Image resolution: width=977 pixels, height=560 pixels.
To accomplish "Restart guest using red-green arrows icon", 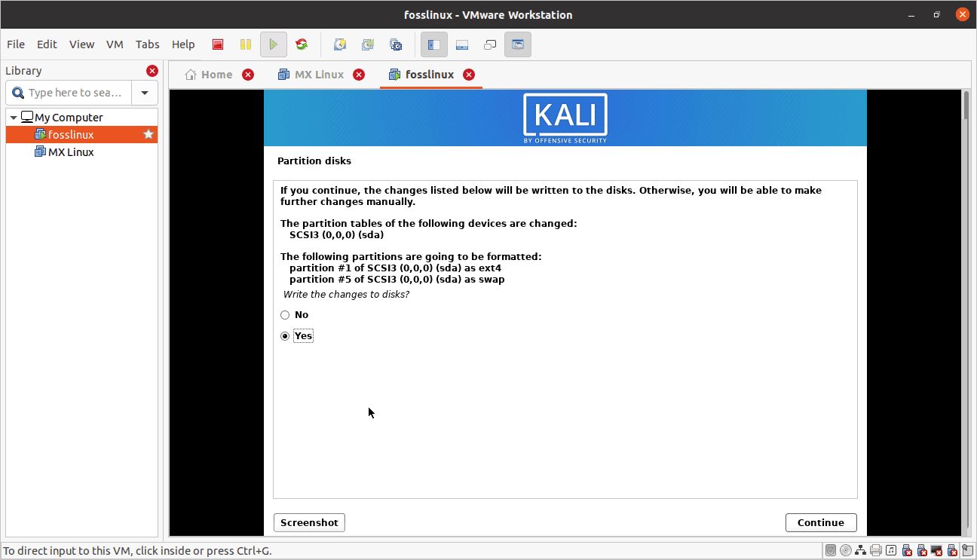I will click(302, 44).
